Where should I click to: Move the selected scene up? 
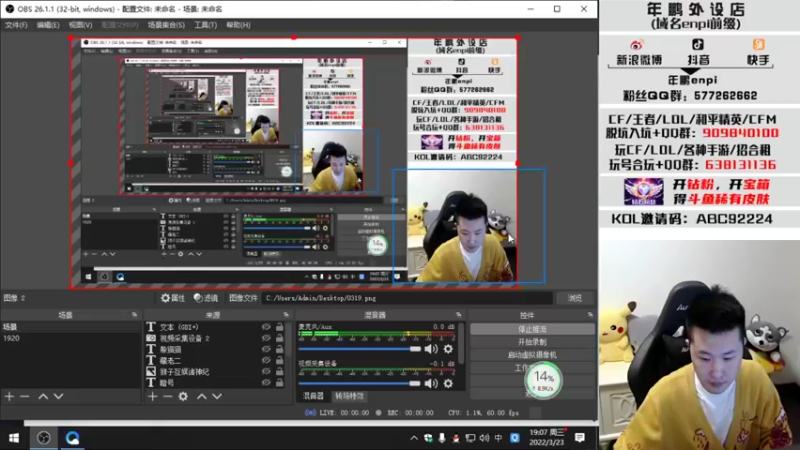tap(43, 396)
